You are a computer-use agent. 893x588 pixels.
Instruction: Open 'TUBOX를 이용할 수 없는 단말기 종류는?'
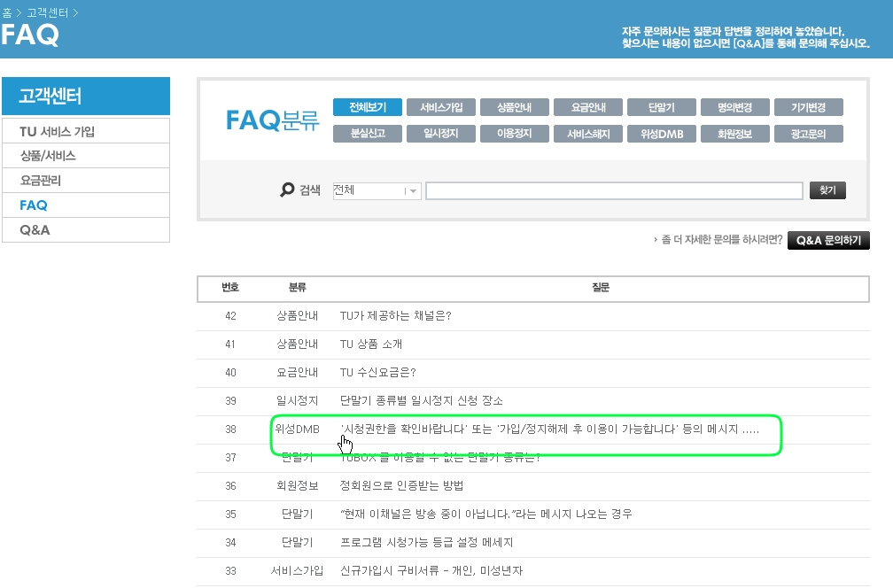[x=439, y=458]
